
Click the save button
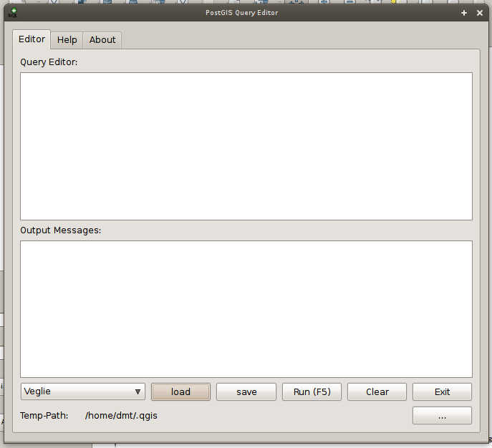pyautogui.click(x=246, y=392)
